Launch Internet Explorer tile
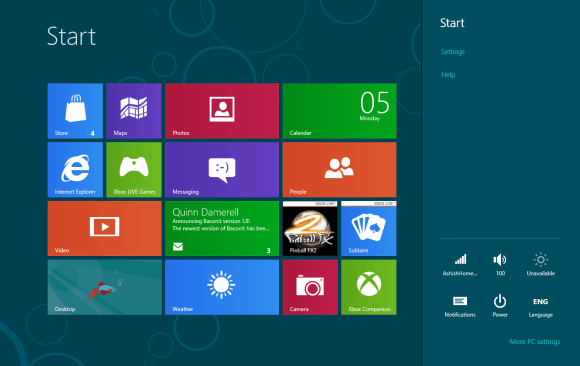Image resolution: width=580 pixels, height=366 pixels. pyautogui.click(x=75, y=170)
